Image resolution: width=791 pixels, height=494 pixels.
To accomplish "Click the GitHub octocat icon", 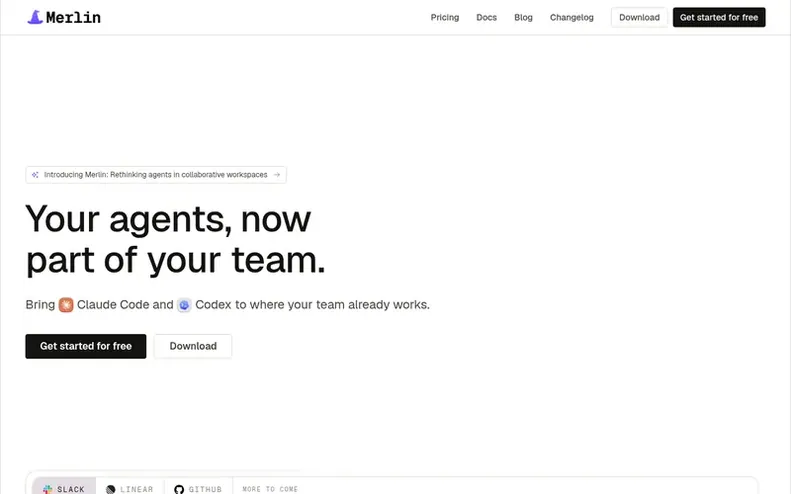I will click(179, 489).
